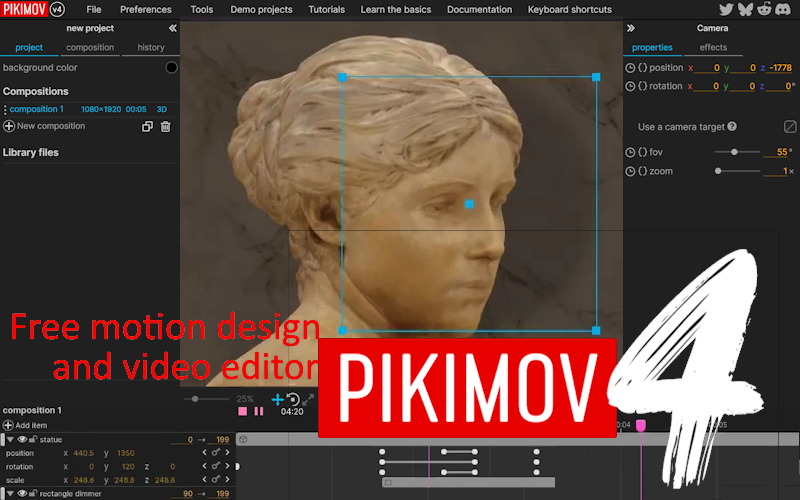Screen dimensions: 800x500
Task: Switch to the effects tab
Action: point(713,47)
